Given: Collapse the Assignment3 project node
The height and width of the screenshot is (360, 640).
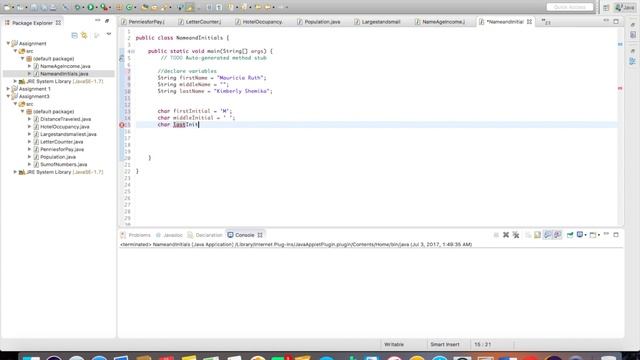Looking at the screenshot, I should tap(8, 96).
